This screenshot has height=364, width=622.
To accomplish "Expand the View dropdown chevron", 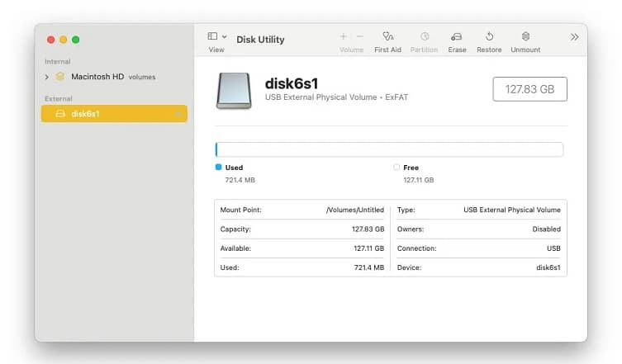I will [224, 36].
